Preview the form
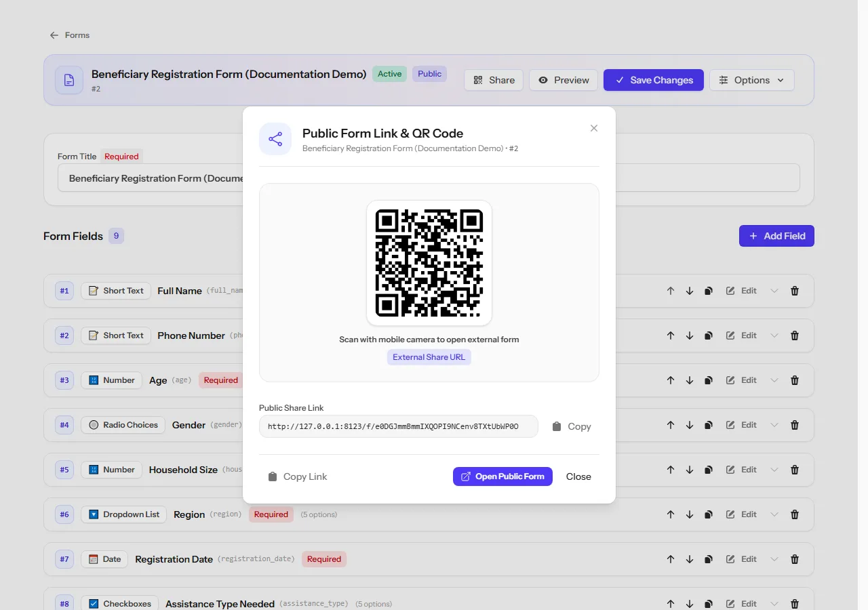This screenshot has width=868, height=610. [564, 80]
